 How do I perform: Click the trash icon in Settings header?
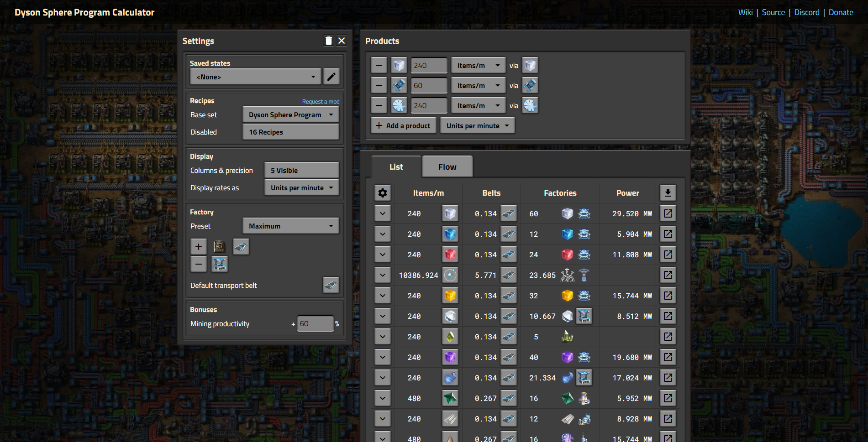pos(329,41)
